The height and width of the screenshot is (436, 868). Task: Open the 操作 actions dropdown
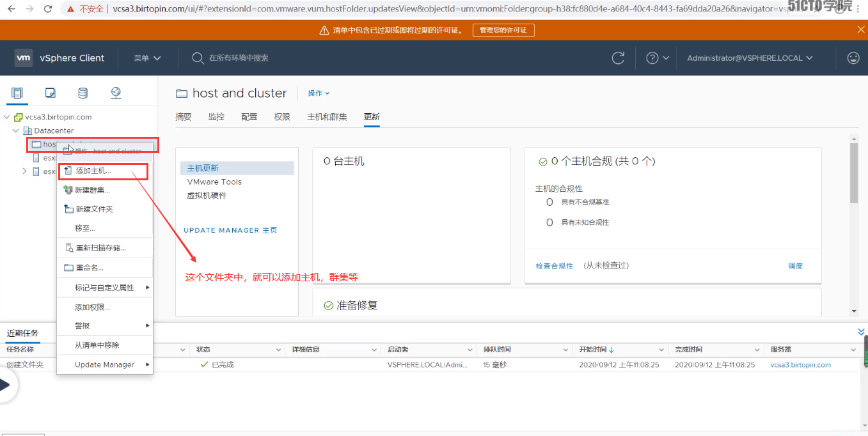point(319,93)
